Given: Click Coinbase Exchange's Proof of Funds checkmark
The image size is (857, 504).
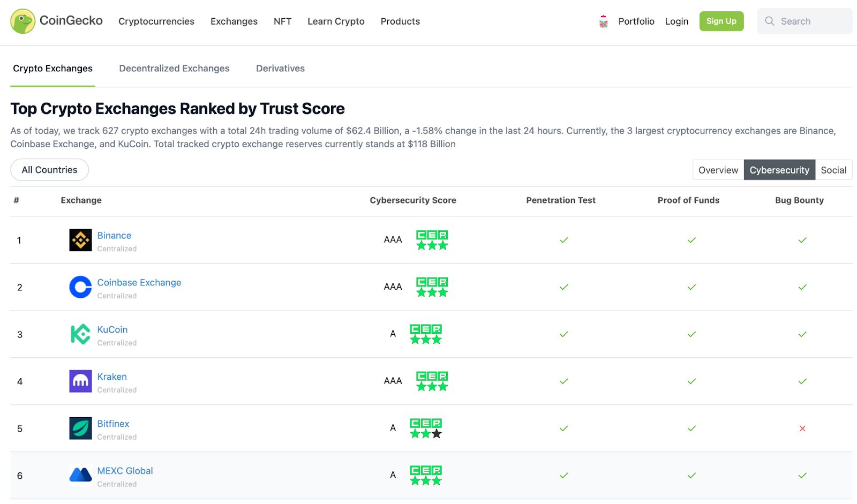Looking at the screenshot, I should (691, 287).
